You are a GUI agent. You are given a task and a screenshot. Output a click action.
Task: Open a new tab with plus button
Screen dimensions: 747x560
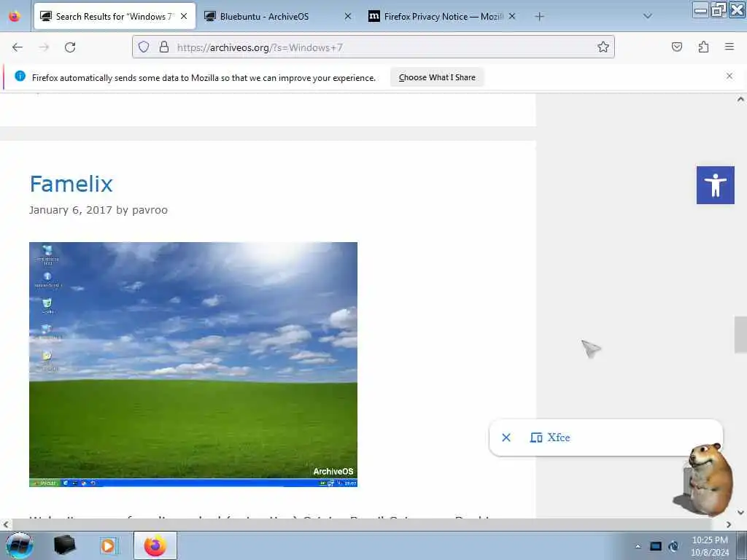click(539, 17)
